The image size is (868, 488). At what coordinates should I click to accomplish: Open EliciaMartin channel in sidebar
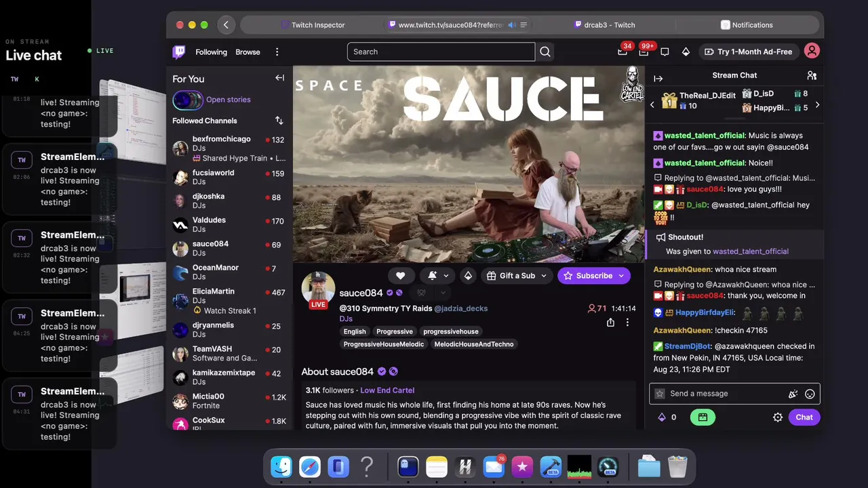(229, 300)
